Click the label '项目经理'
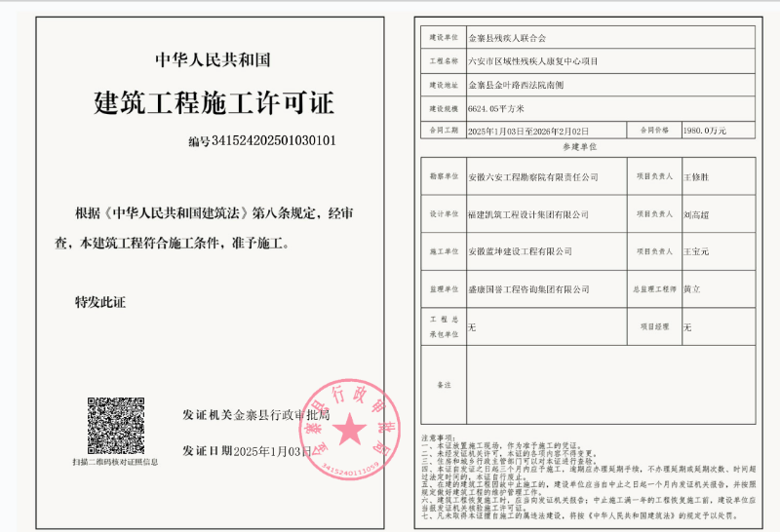The height and width of the screenshot is (532, 780). pyautogui.click(x=654, y=326)
